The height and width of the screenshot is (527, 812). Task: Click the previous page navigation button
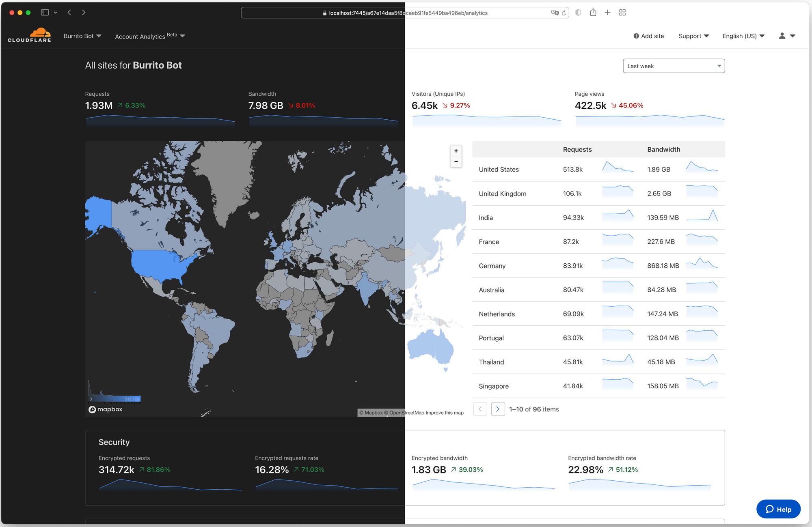(x=480, y=409)
